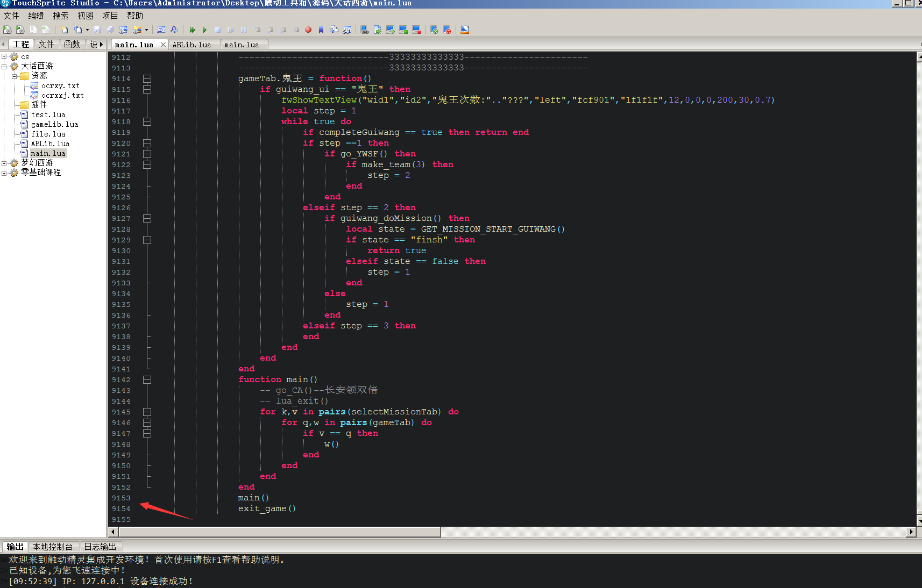This screenshot has height=588, width=922.
Task: Click the red clock timer icon
Action: pyautogui.click(x=448, y=30)
